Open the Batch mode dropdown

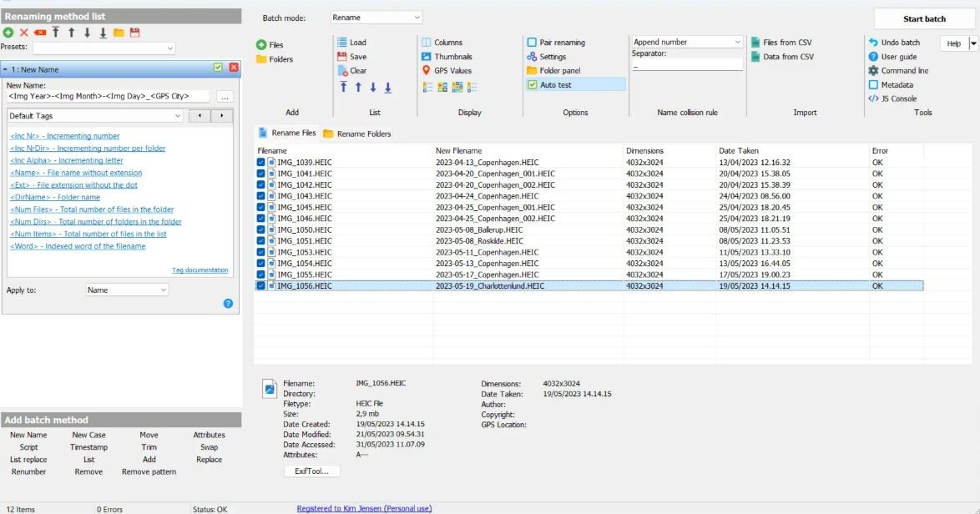click(376, 18)
